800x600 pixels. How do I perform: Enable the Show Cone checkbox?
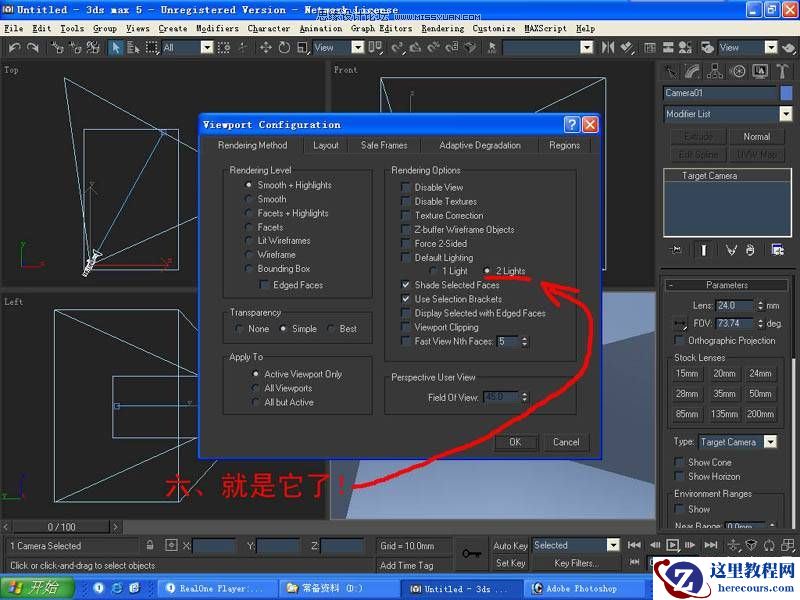[x=679, y=462]
